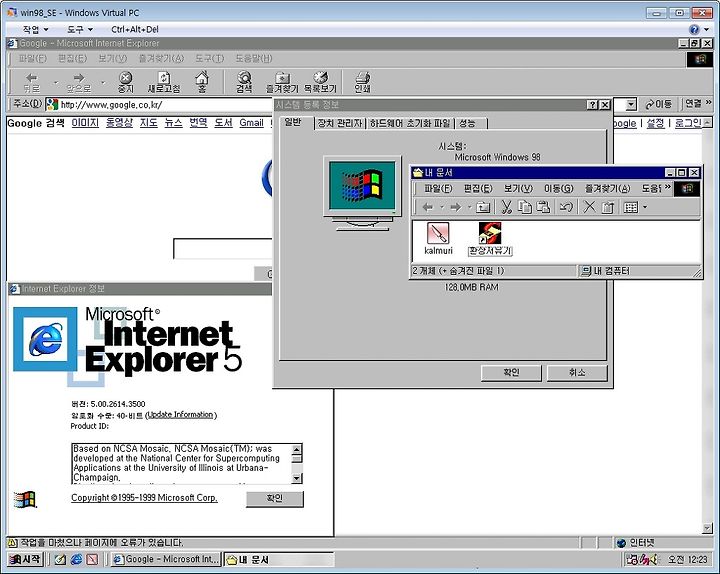Switch to 성능 tab
This screenshot has width=720, height=574.
[x=471, y=123]
